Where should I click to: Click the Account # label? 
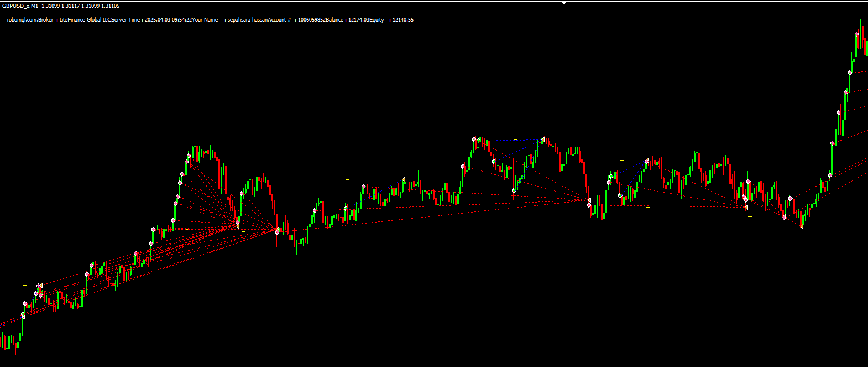(279, 20)
